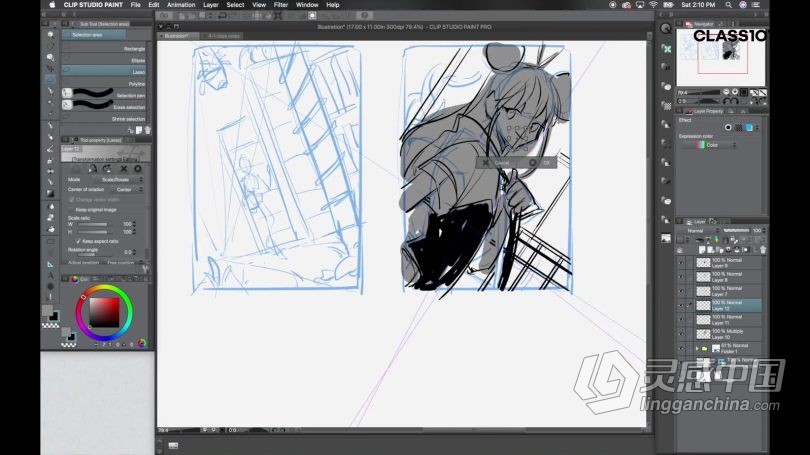This screenshot has height=455, width=810.
Task: Click the duplicate sub tool icon
Action: (x=139, y=130)
